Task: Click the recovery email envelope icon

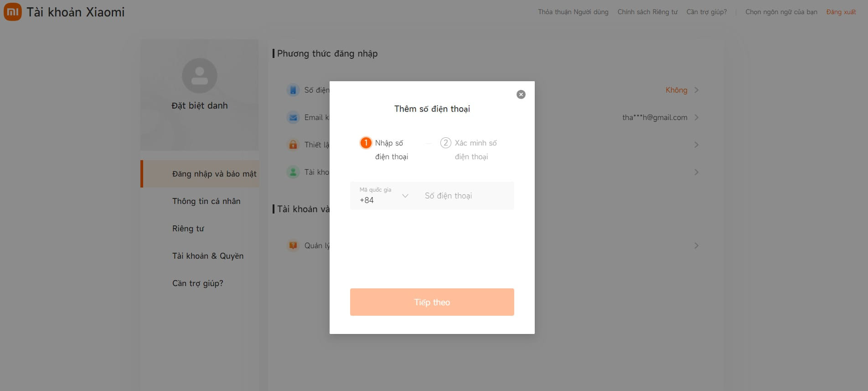Action: click(293, 117)
